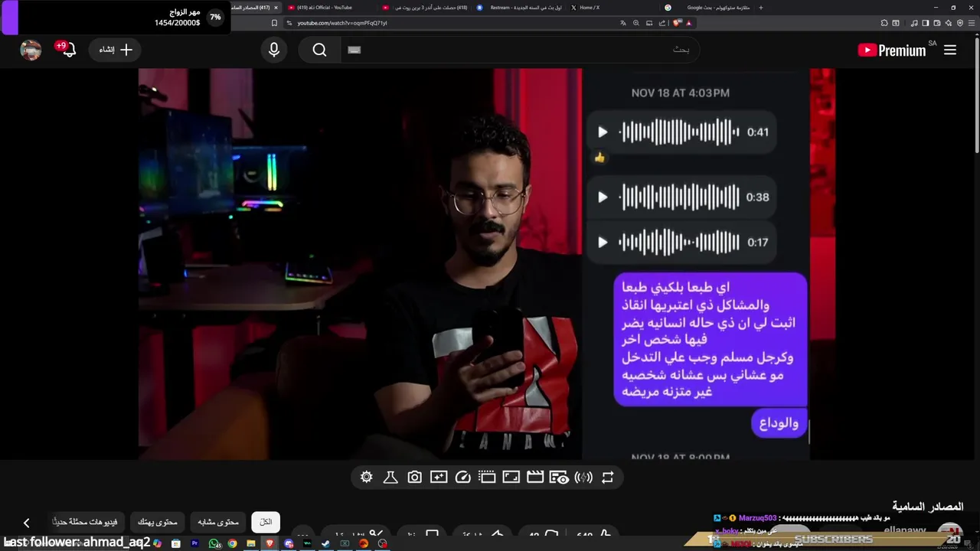
Task: Take a screenshot with the camera icon
Action: pos(414,478)
